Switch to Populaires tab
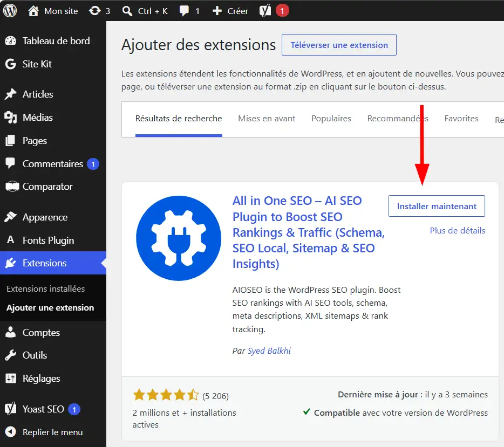504x447 pixels. point(331,119)
